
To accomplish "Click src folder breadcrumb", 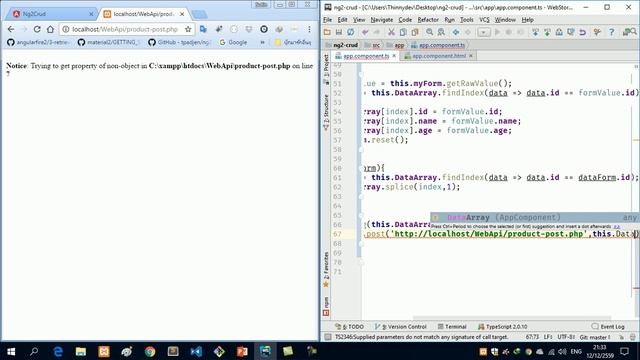I will (373, 45).
